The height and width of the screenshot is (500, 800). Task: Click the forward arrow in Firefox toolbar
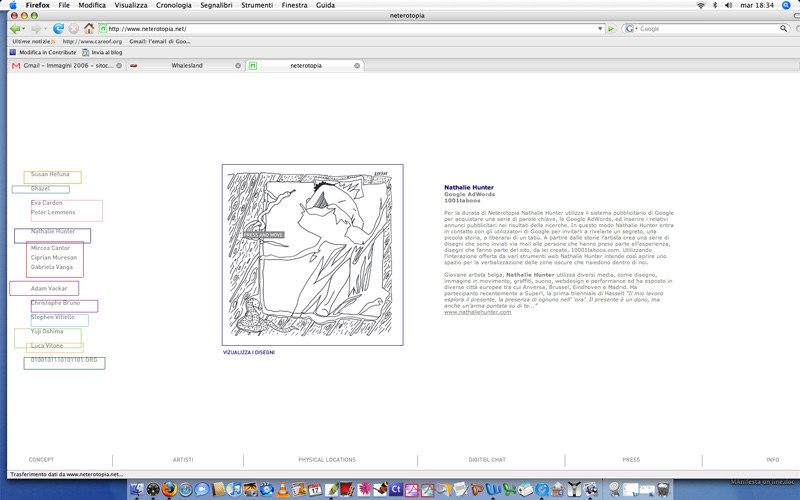36,29
